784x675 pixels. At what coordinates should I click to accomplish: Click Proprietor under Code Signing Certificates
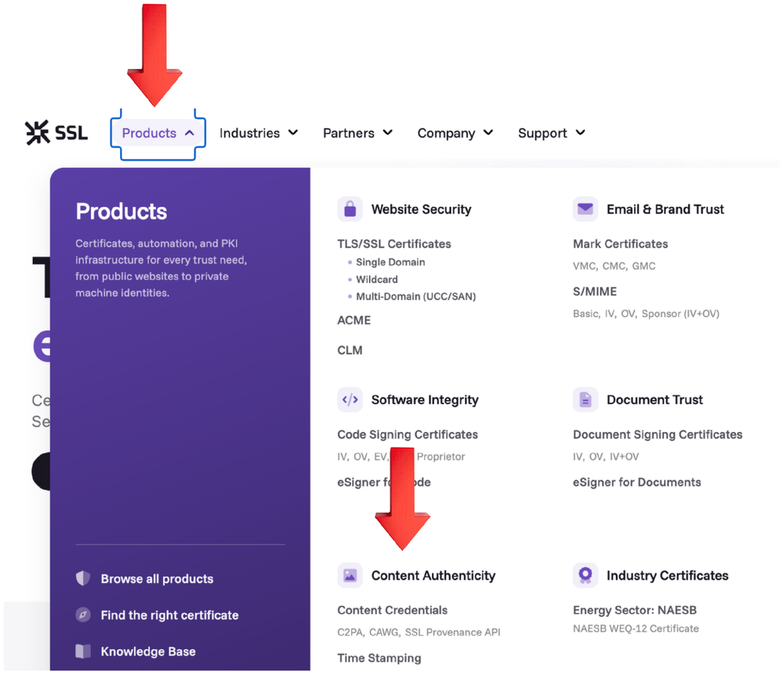(x=441, y=456)
